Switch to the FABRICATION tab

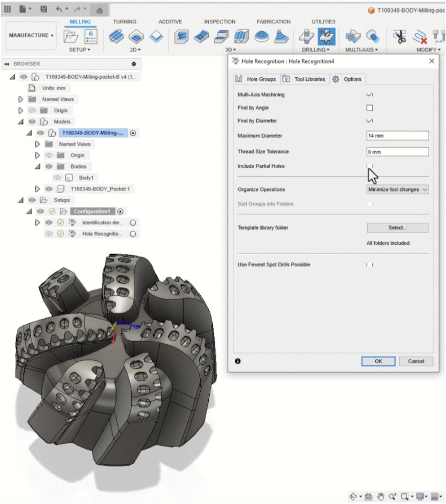tap(274, 22)
